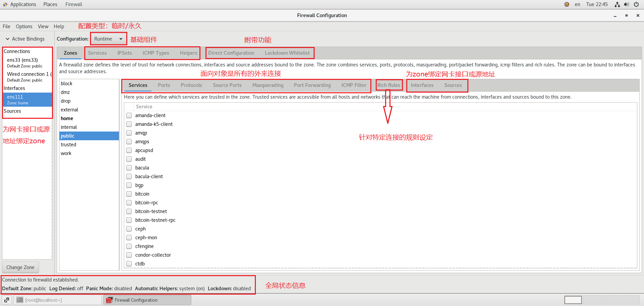Image resolution: width=644 pixels, height=306 pixels.
Task: Switch to the Port Forwarding tab
Action: [x=312, y=85]
